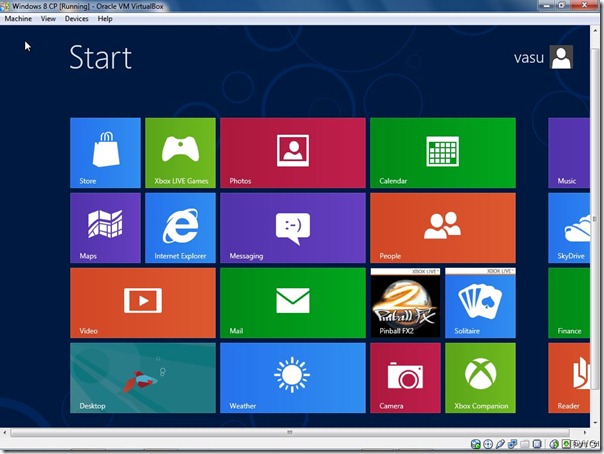Open the Xbox Companion tile
The width and height of the screenshot is (604, 454).
480,378
